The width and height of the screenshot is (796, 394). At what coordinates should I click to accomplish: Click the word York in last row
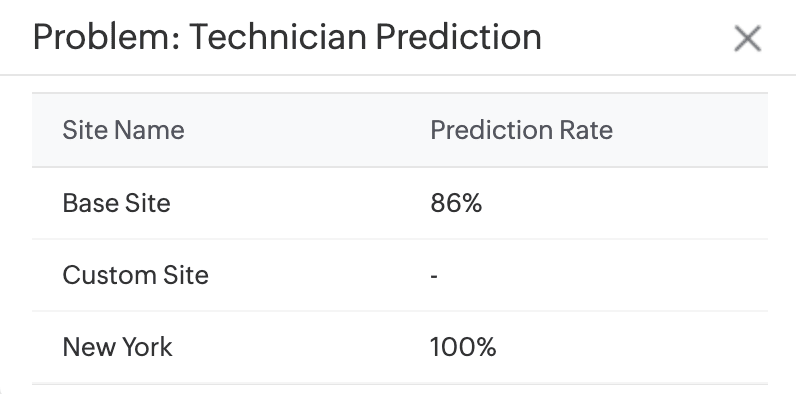click(x=146, y=347)
